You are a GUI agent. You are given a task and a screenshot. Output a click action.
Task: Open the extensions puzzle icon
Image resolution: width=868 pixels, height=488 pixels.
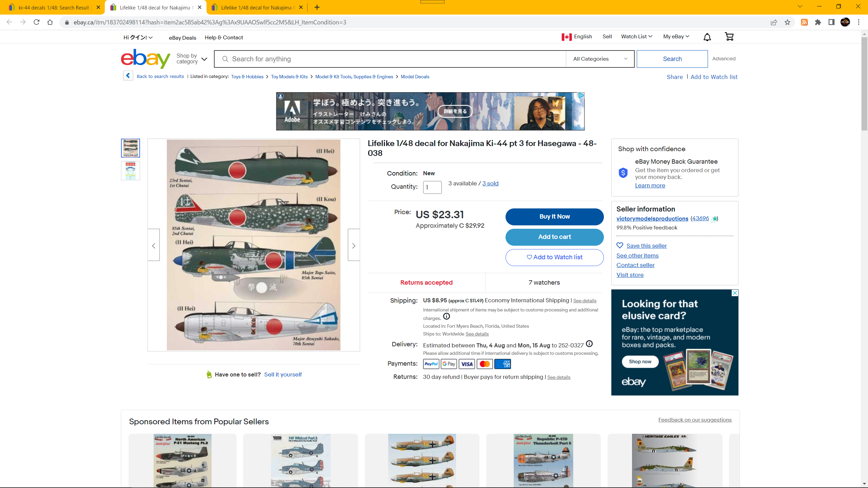pyautogui.click(x=818, y=22)
